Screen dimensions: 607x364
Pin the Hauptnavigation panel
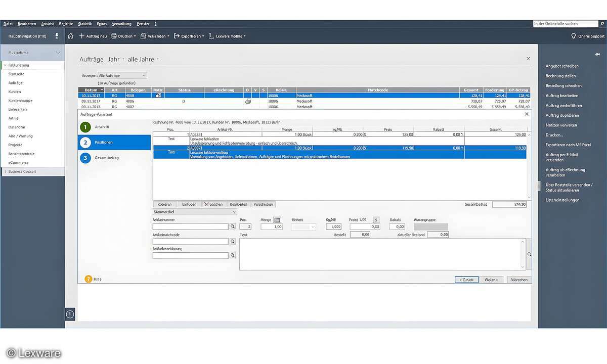[x=57, y=36]
